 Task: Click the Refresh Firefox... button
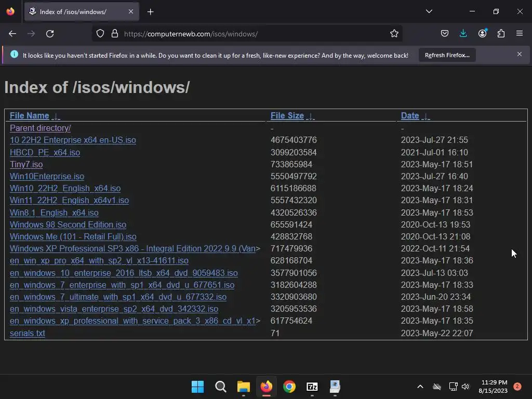click(447, 55)
